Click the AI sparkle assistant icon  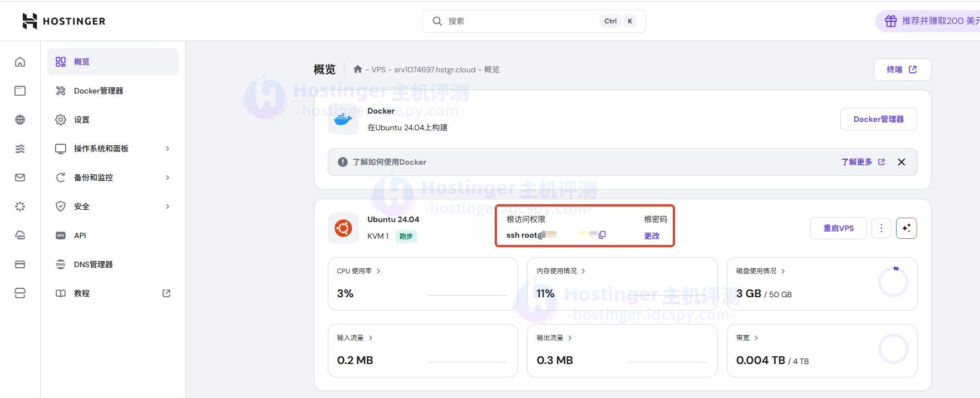click(907, 228)
